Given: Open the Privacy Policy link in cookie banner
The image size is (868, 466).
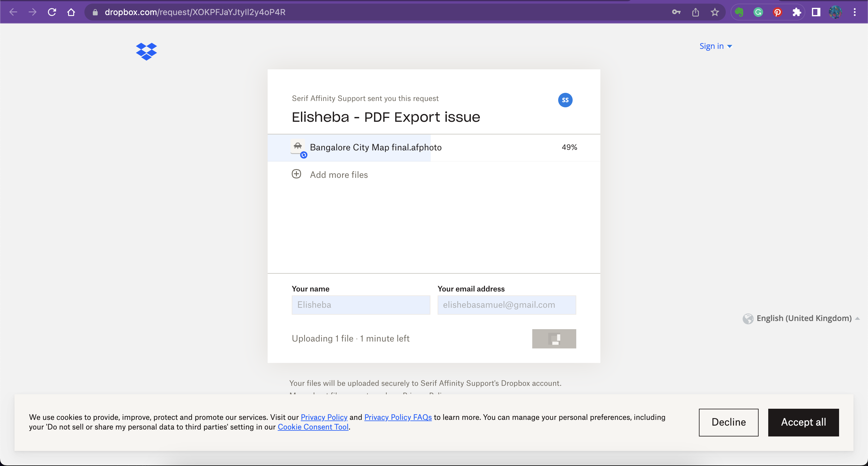Looking at the screenshot, I should tap(324, 417).
